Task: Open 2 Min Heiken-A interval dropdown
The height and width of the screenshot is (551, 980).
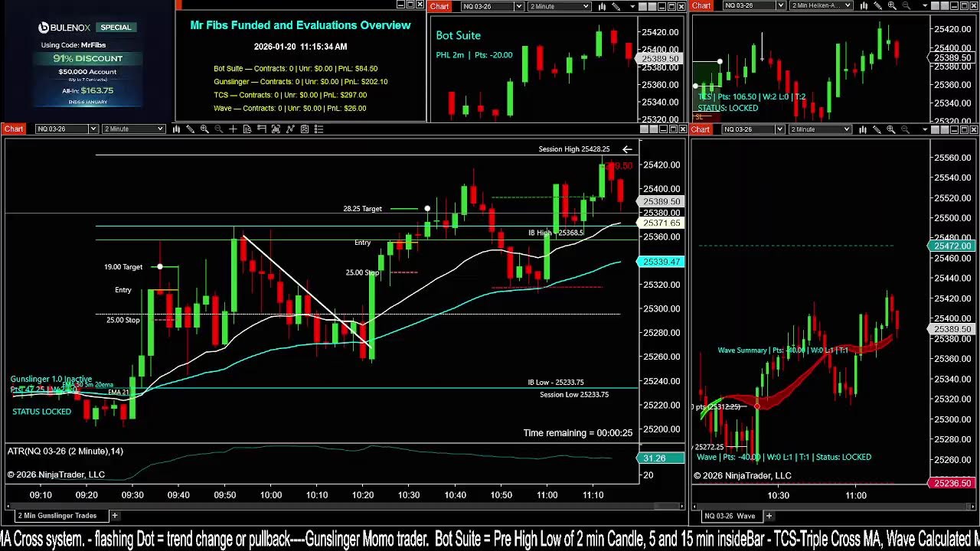Action: 821,6
